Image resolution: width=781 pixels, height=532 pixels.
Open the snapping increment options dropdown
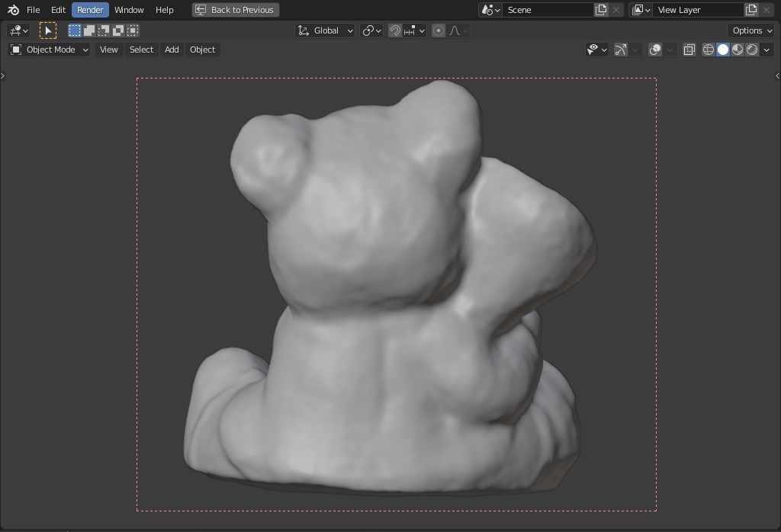click(414, 30)
